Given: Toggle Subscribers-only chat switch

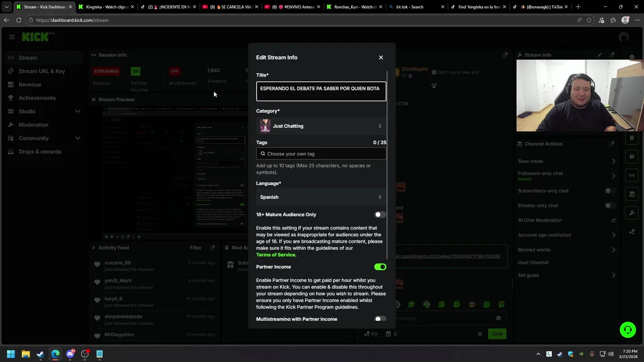Looking at the screenshot, I should (610, 191).
